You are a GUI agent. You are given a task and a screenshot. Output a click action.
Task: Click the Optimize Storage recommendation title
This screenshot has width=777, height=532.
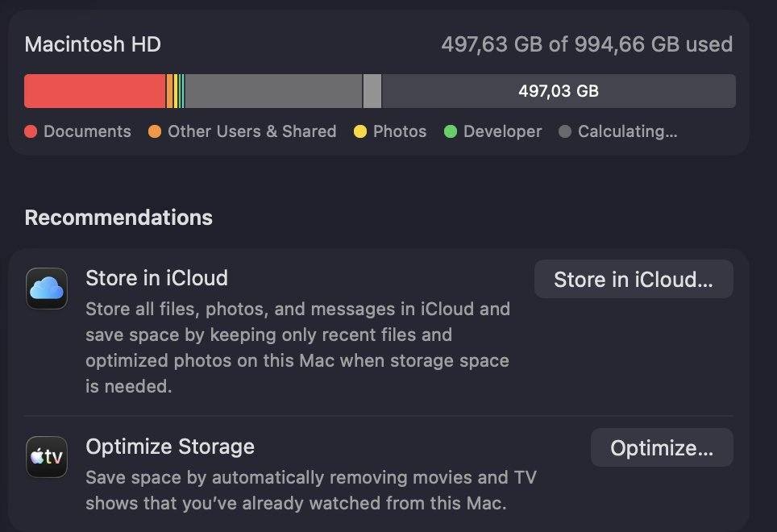pos(170,447)
